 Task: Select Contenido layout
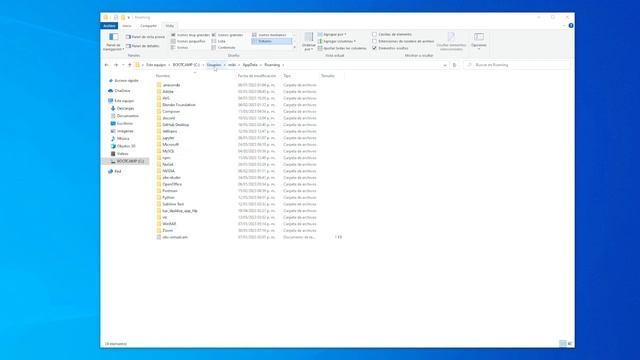pyautogui.click(x=223, y=48)
